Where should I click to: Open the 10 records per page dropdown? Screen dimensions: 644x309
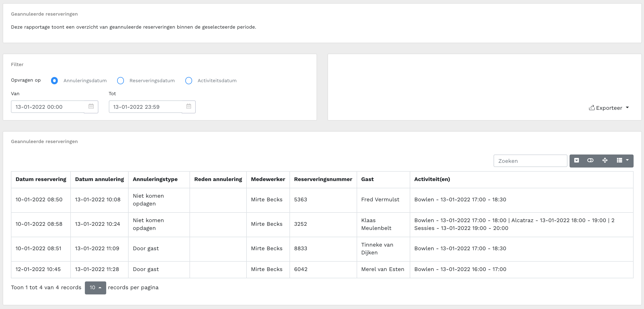[95, 288]
